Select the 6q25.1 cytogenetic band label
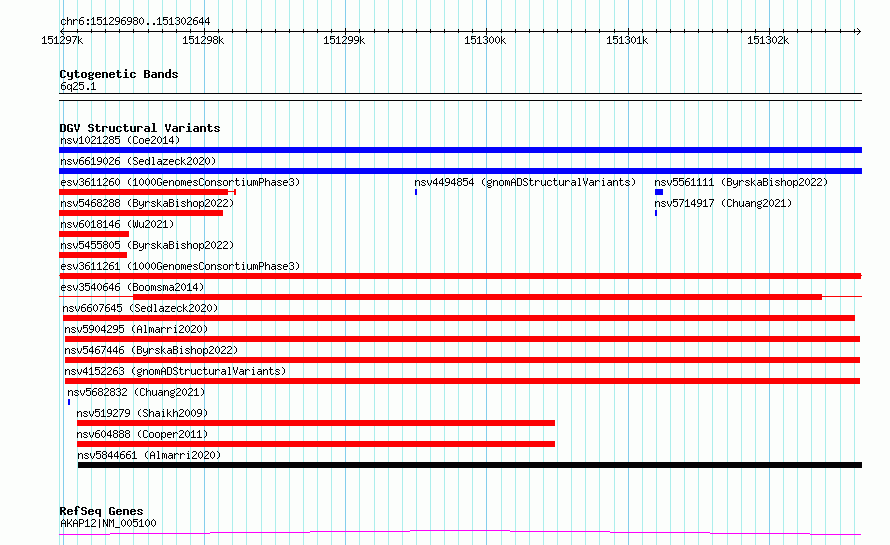Viewport: 890px width, 545px height. pyautogui.click(x=78, y=86)
